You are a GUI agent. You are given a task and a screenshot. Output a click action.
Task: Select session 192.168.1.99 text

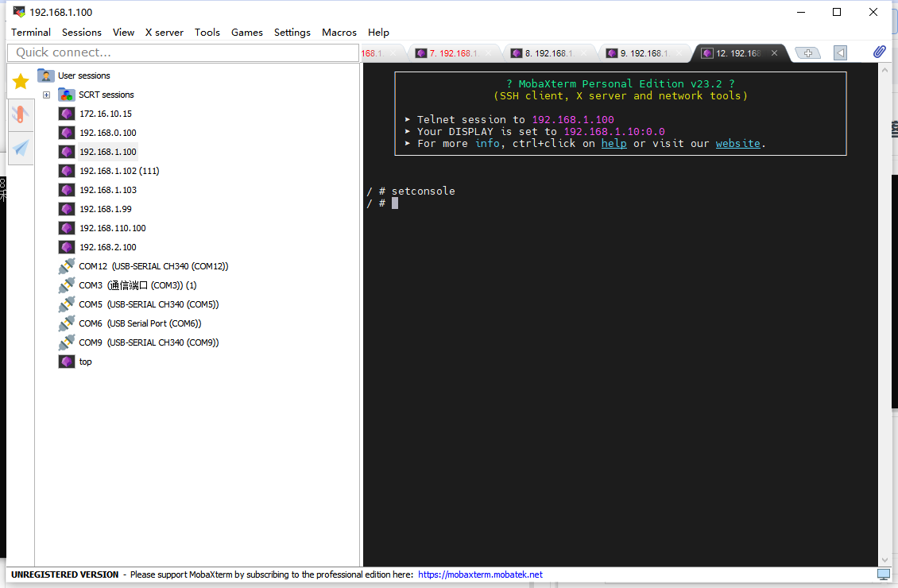pyautogui.click(x=106, y=209)
